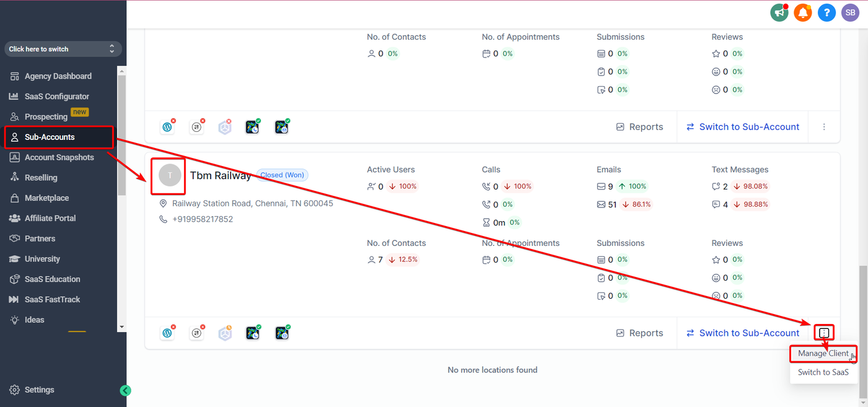
Task: Open Reports for Tbm Railway
Action: (x=639, y=333)
